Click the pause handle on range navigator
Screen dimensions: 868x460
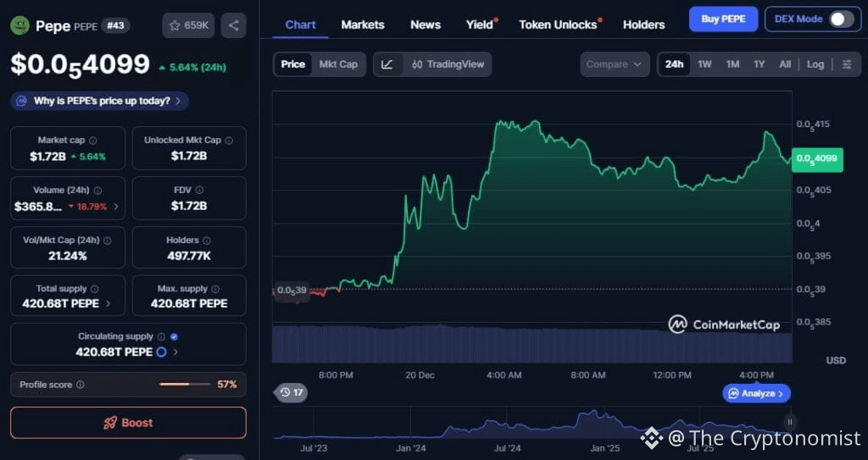pos(790,422)
